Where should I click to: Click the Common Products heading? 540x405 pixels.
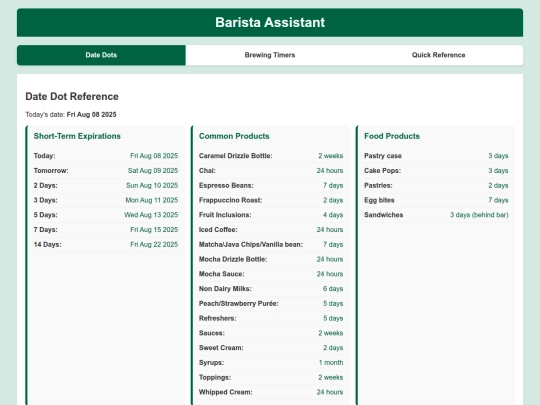[x=234, y=136]
